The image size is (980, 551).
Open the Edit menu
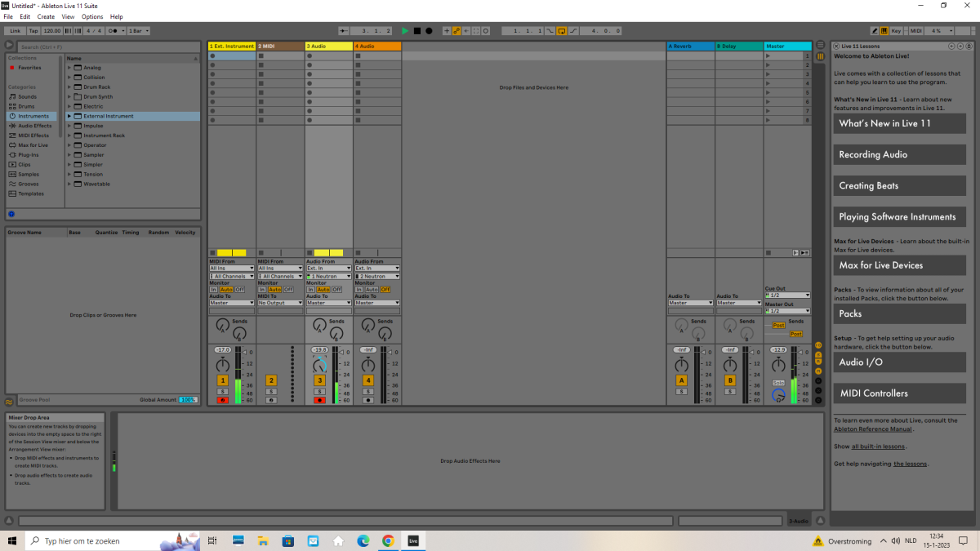25,16
